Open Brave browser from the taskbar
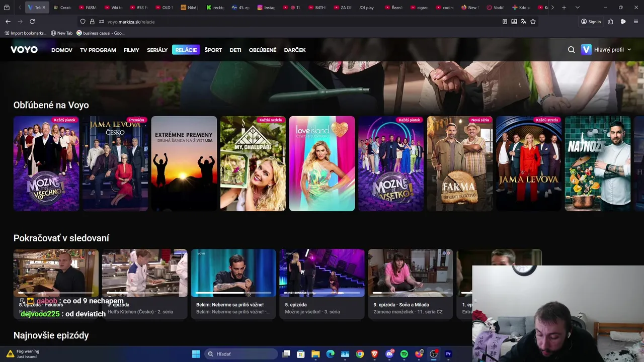Viewport: 644px width, 362px height. [374, 354]
